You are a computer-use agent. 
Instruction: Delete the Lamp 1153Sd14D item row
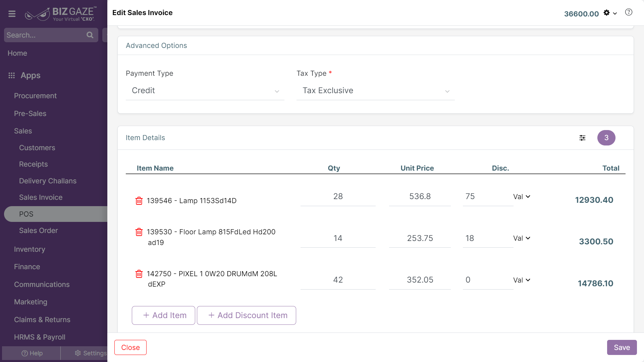coord(139,201)
